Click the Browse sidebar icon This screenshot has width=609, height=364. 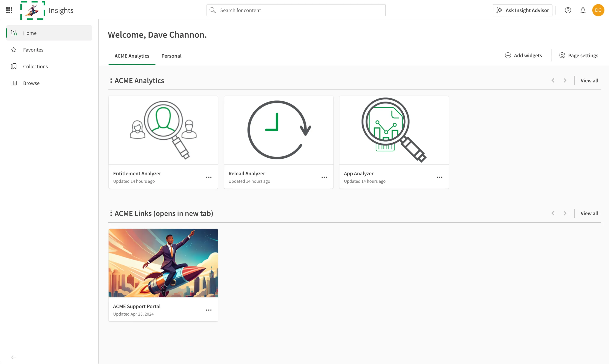[13, 83]
